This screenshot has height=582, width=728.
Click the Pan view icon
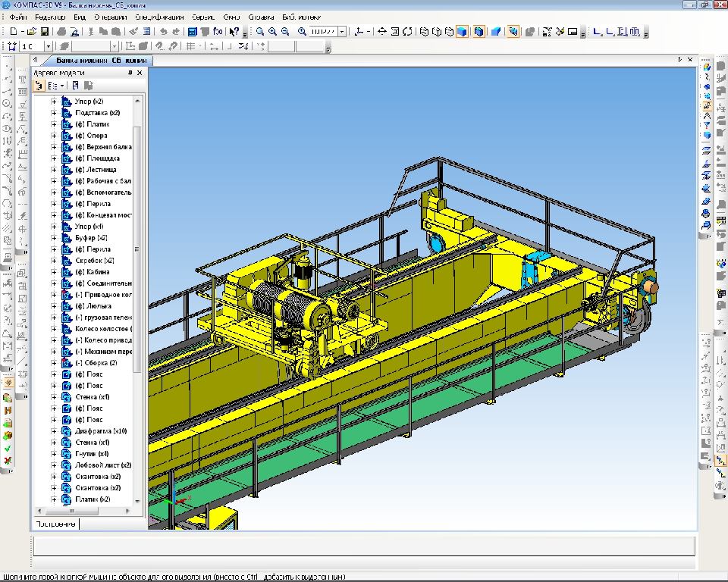[381, 32]
